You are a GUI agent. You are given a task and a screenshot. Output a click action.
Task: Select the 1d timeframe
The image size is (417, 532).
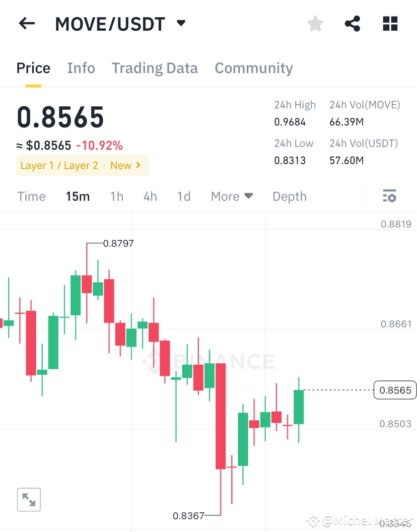184,196
